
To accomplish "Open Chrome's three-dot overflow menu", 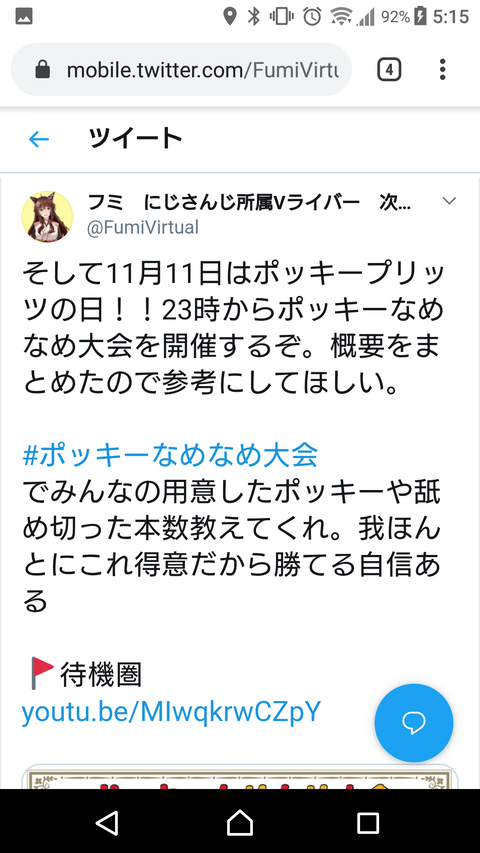I will pyautogui.click(x=442, y=70).
